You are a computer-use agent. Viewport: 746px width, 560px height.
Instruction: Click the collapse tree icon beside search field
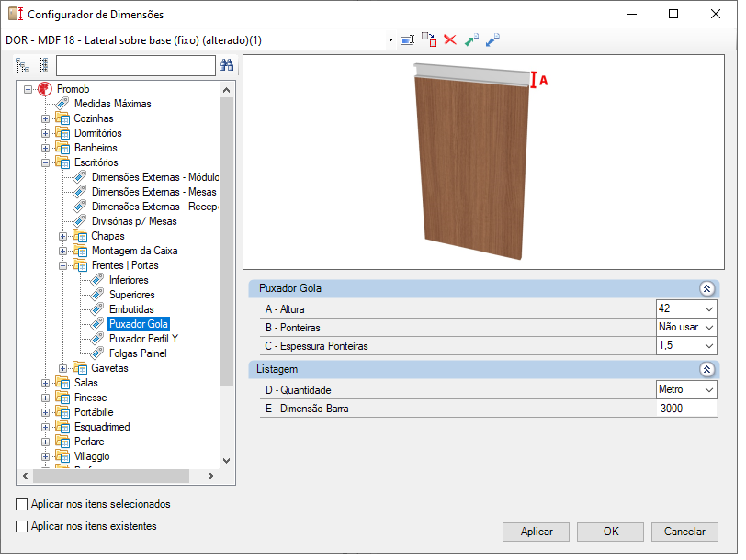(x=44, y=65)
